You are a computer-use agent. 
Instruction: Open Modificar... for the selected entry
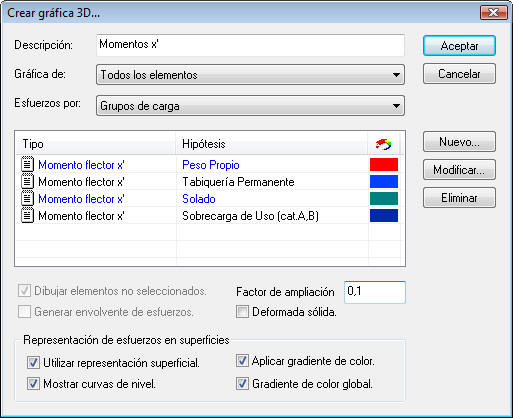tap(459, 170)
